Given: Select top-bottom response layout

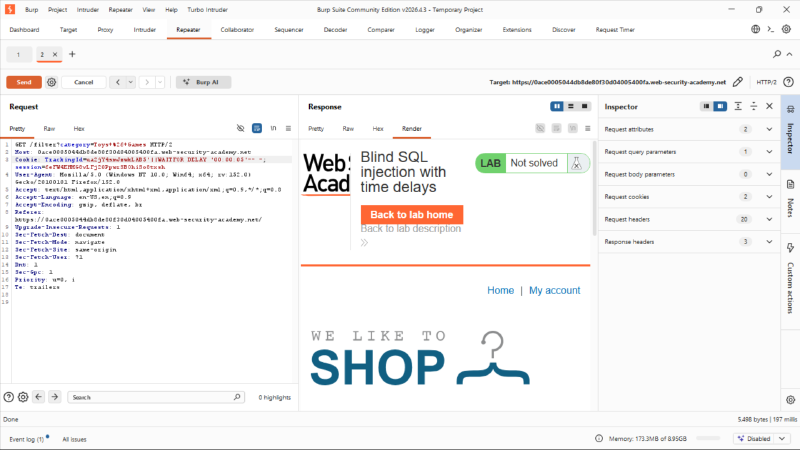Looking at the screenshot, I should (571, 106).
